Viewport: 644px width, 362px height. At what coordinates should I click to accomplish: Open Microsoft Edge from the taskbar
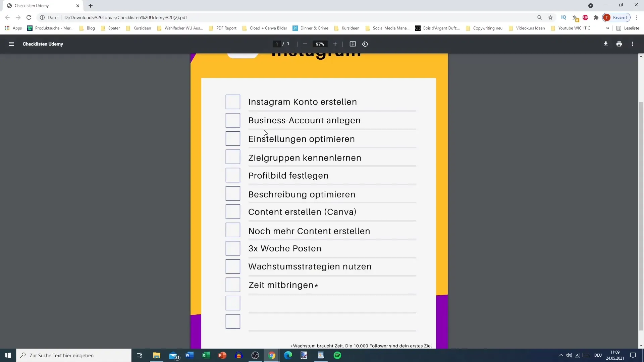tap(288, 355)
